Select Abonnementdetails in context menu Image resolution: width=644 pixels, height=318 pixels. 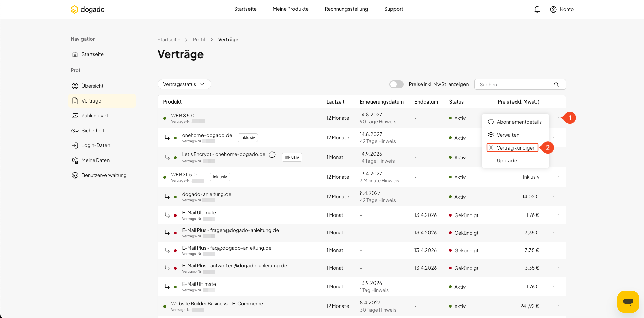[x=515, y=122]
